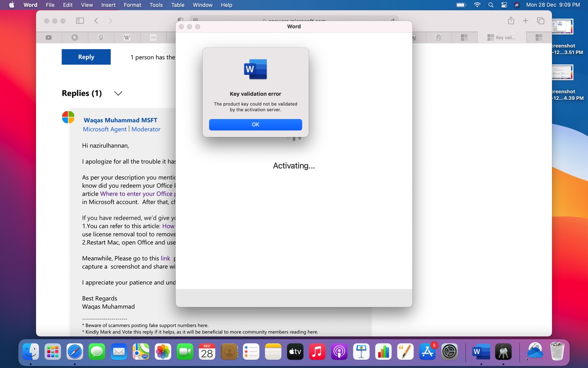Open the Safari Share button
Viewport: 588px width, 368px height.
click(511, 20)
